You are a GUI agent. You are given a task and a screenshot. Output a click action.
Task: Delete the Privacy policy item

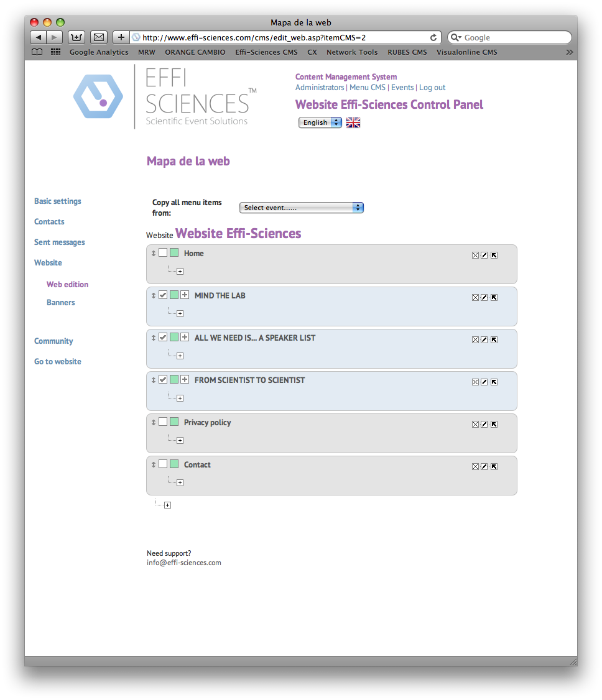475,424
